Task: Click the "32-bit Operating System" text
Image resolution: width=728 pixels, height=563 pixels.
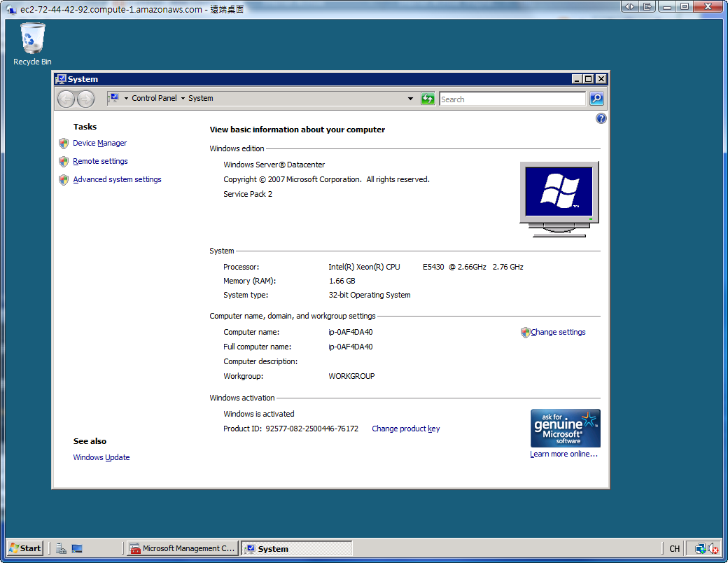Action: [x=370, y=295]
